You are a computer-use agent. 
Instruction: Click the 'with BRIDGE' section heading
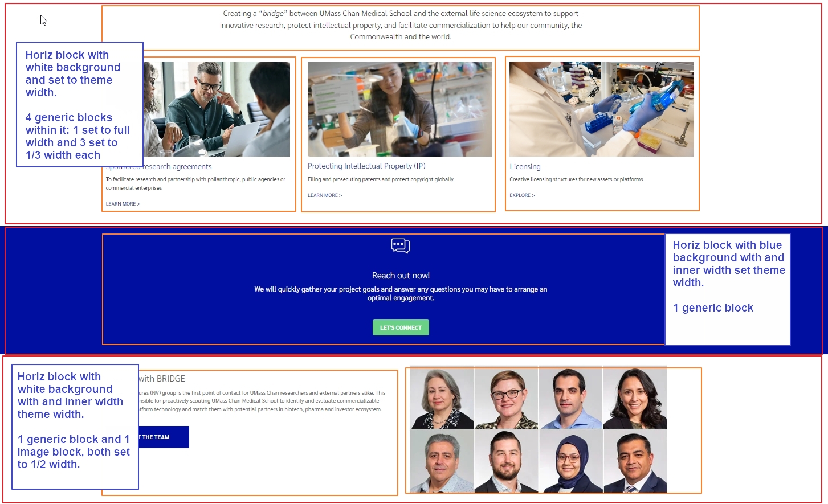click(162, 379)
